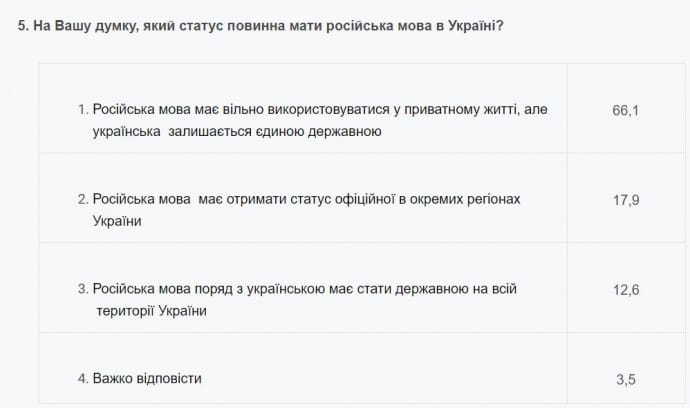The width and height of the screenshot is (690, 408).
Task: Click the word "Україні?" in the heading
Action: click(475, 25)
